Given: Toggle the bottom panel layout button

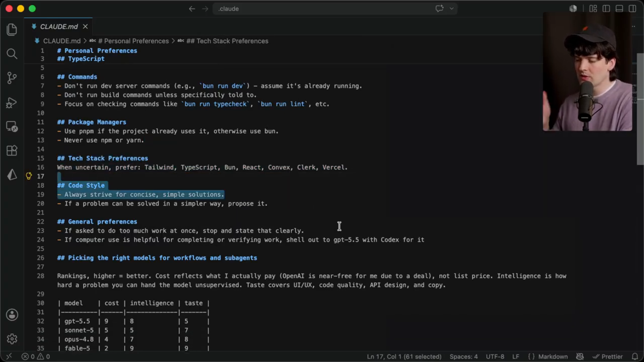Looking at the screenshot, I should tap(620, 9).
